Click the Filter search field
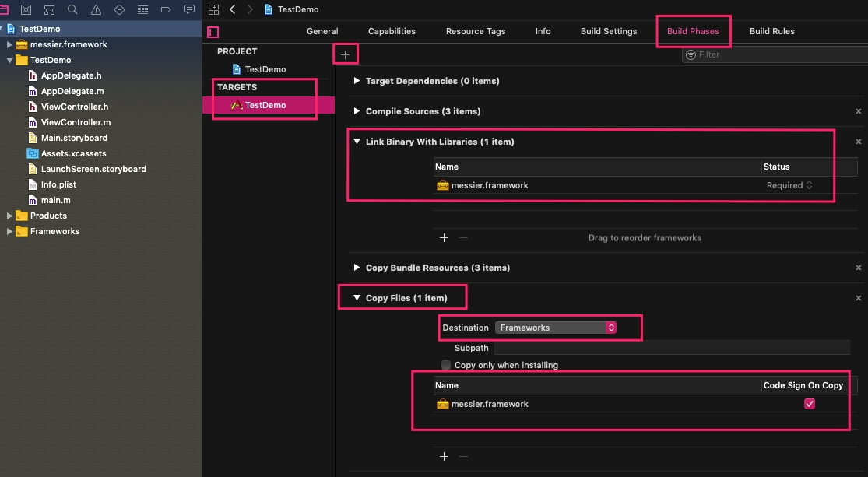Image resolution: width=868 pixels, height=477 pixels. point(775,54)
